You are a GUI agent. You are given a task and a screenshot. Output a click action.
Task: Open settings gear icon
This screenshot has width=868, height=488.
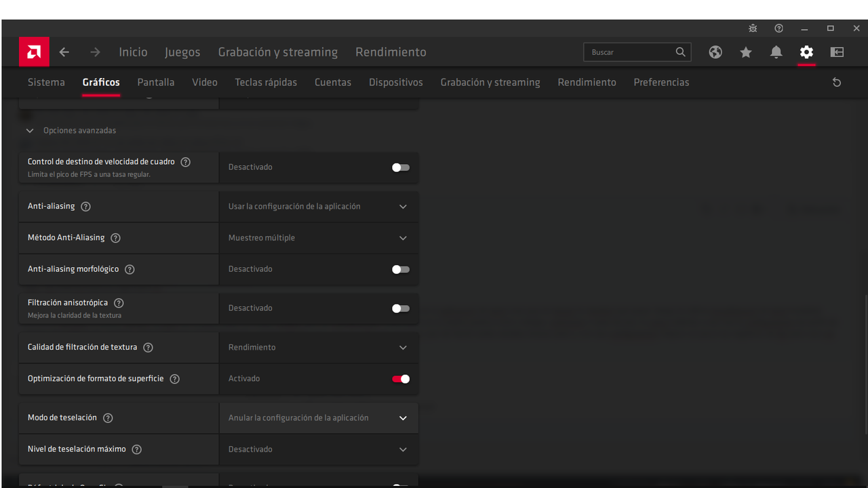[x=806, y=52]
